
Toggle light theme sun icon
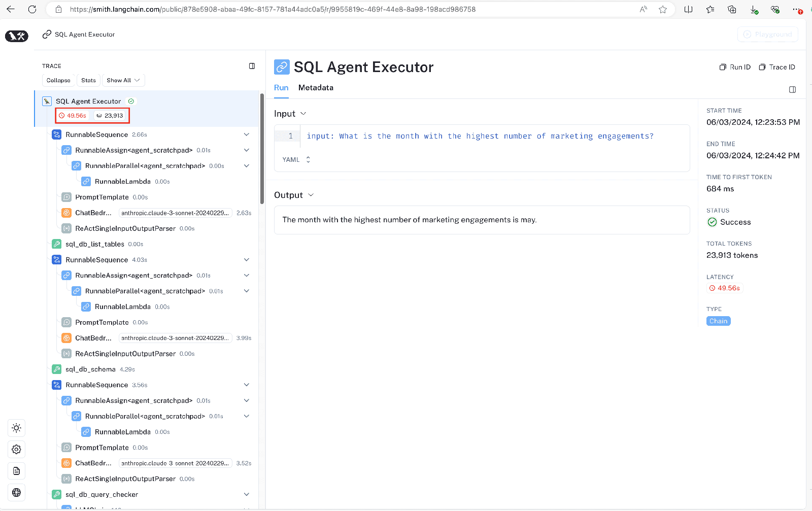pyautogui.click(x=16, y=428)
